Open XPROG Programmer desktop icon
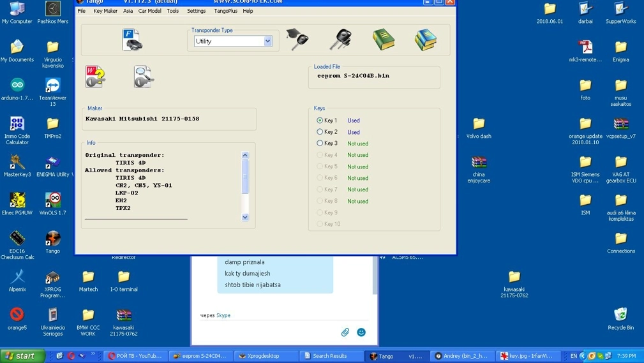 52,284
